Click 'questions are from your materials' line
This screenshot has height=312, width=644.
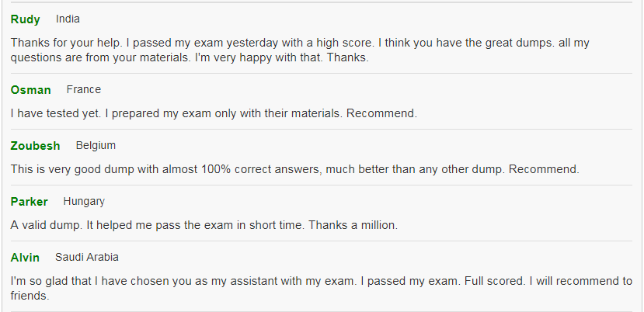pos(190,57)
